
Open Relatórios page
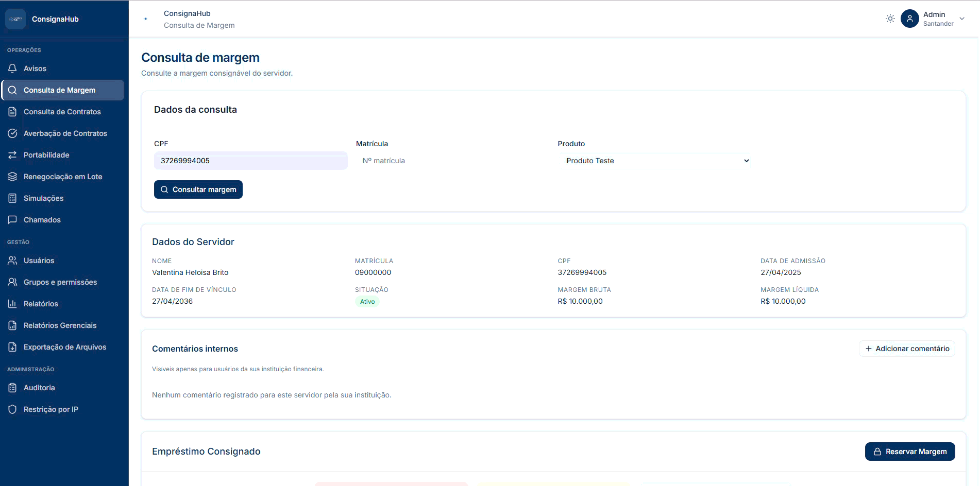[63, 304]
